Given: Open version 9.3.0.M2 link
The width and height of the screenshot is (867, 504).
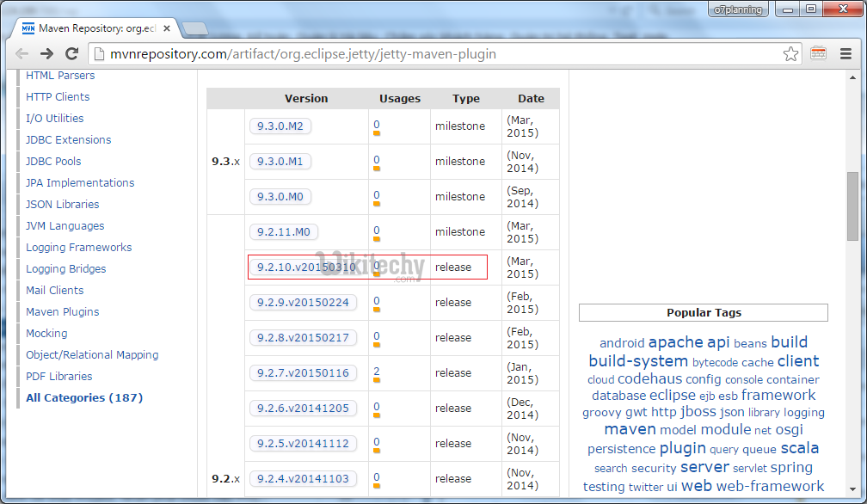Looking at the screenshot, I should (280, 126).
